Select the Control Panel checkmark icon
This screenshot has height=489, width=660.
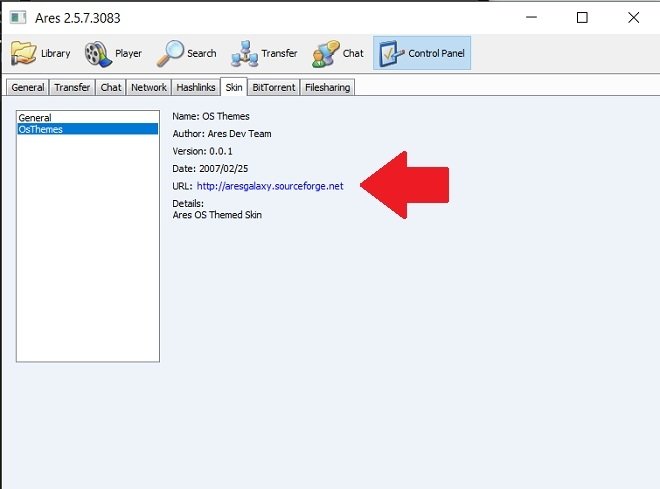click(390, 53)
